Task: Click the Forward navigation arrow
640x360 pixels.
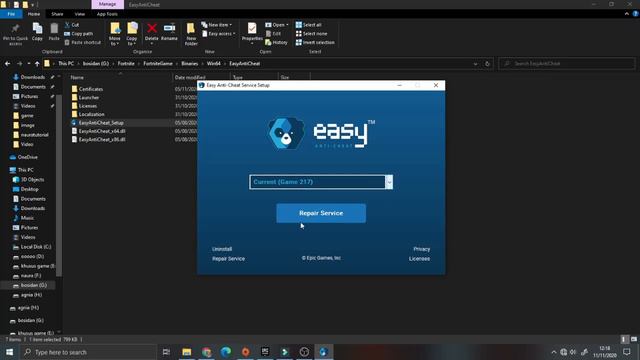Action: (19, 64)
